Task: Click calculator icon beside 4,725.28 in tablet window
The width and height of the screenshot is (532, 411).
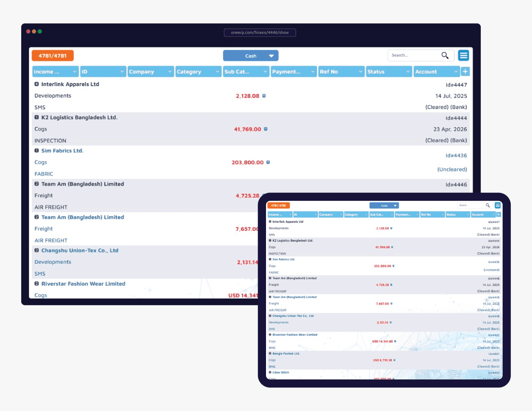Action: pos(391,285)
